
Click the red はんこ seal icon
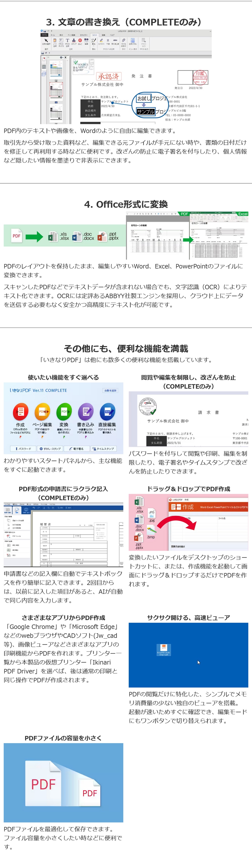pyautogui.click(x=80, y=40)
